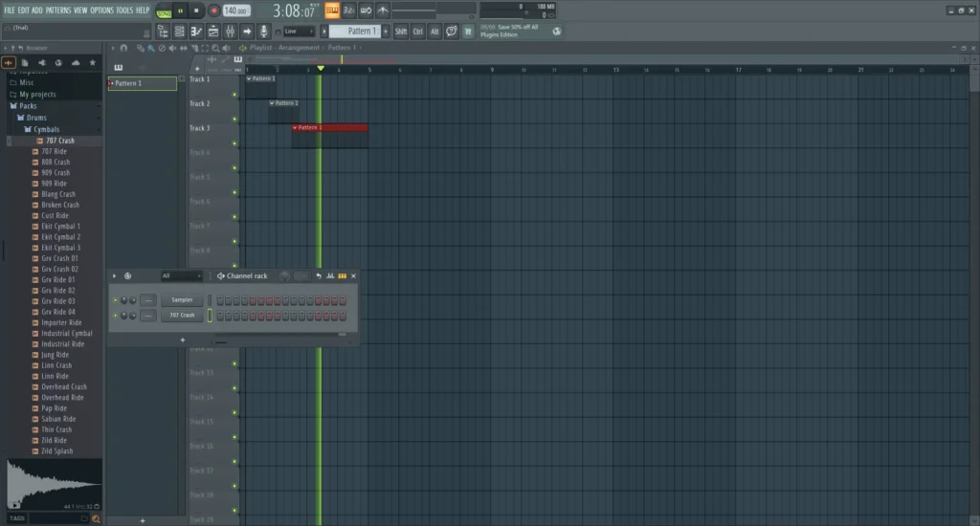The width and height of the screenshot is (980, 526).
Task: Select the 808 Crash sample
Action: 56,162
